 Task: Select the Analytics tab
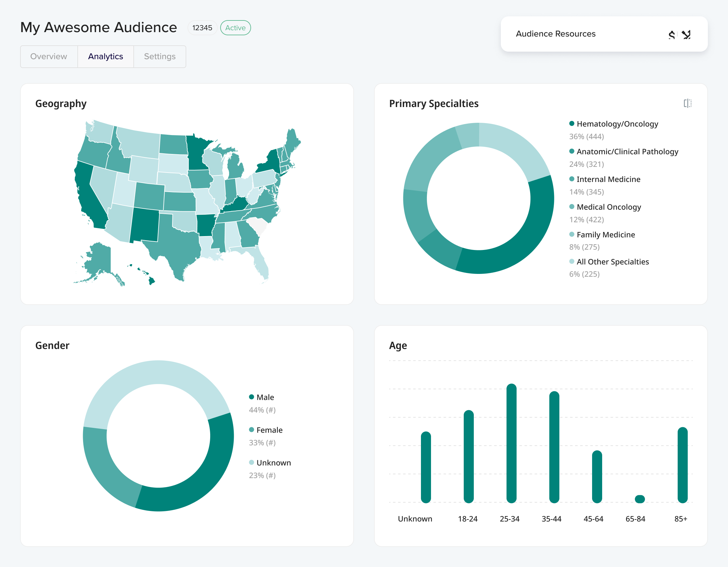(105, 56)
